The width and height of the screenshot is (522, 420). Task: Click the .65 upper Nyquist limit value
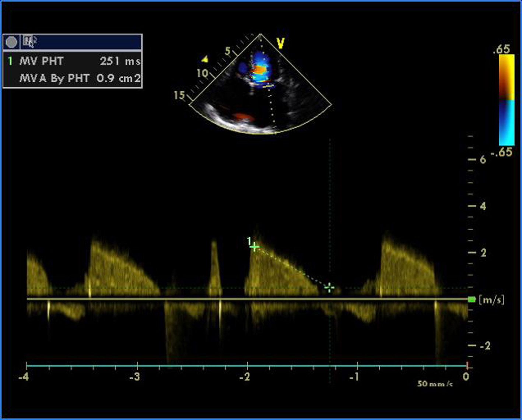pos(502,49)
